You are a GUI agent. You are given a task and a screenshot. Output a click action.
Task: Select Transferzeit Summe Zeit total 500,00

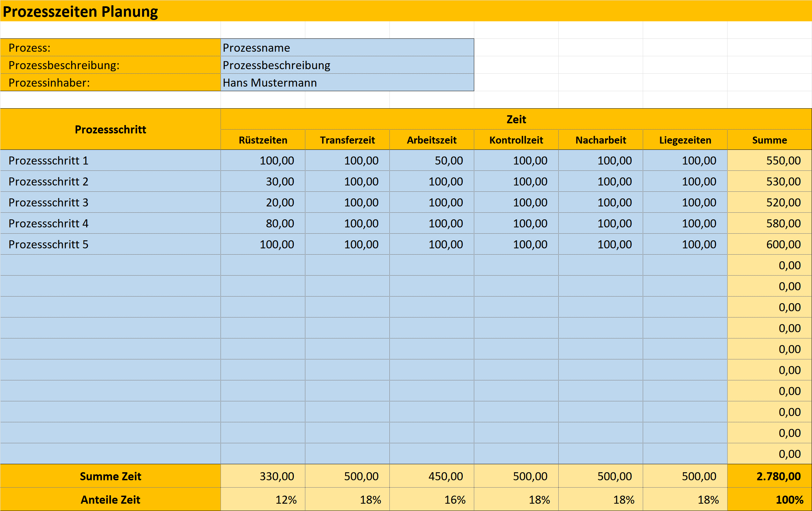tap(347, 476)
